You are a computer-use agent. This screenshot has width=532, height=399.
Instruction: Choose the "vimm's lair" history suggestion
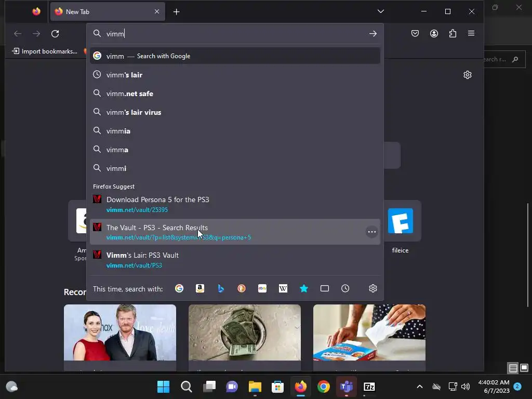click(x=235, y=75)
